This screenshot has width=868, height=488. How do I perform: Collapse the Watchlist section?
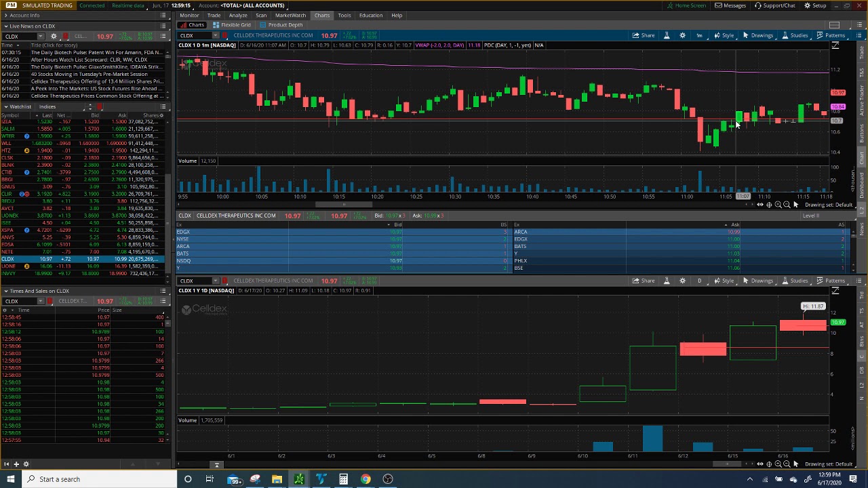[5, 106]
